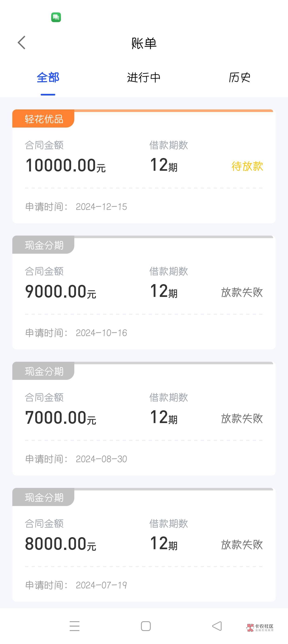Tap 放款失败 on the 9000.00元 bill
Viewport: 288px width, 644px height.
242,292
